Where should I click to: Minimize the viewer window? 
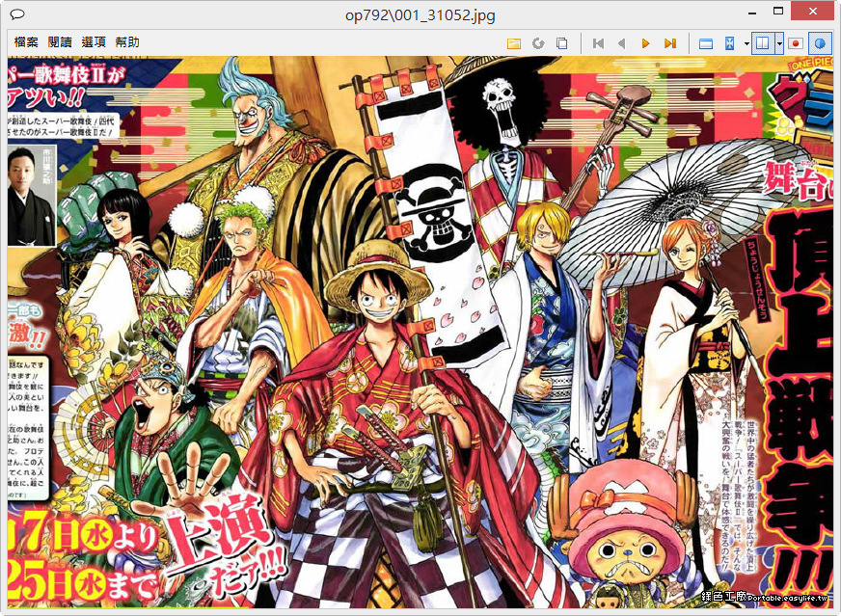tap(753, 12)
